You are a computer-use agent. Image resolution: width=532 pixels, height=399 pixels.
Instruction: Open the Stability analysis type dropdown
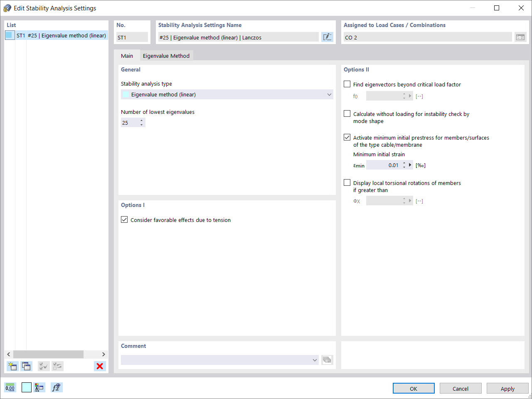(330, 94)
